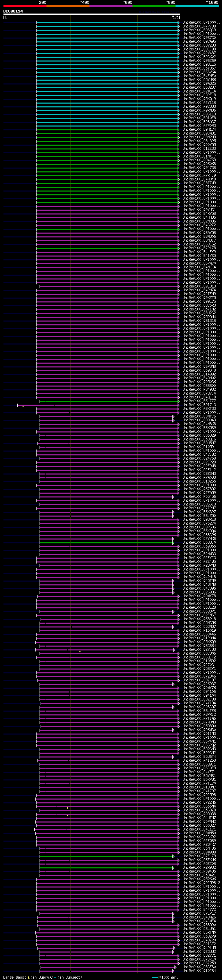The height and width of the screenshot is (980, 222).
Task: Click the UniRef100_B3ND06 label
Action: tap(199, 237)
